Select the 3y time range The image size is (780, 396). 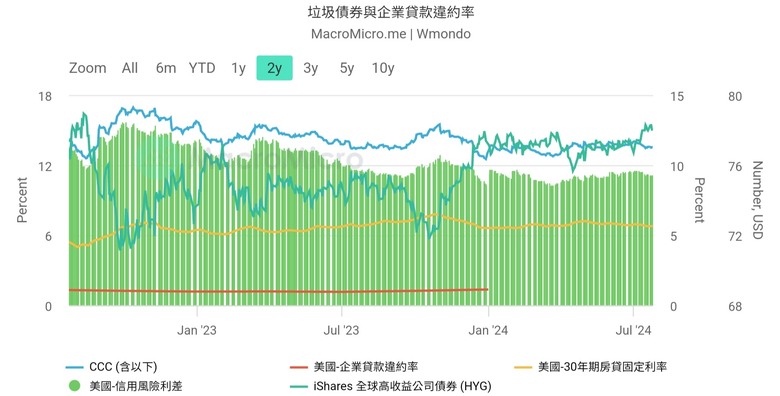[310, 68]
